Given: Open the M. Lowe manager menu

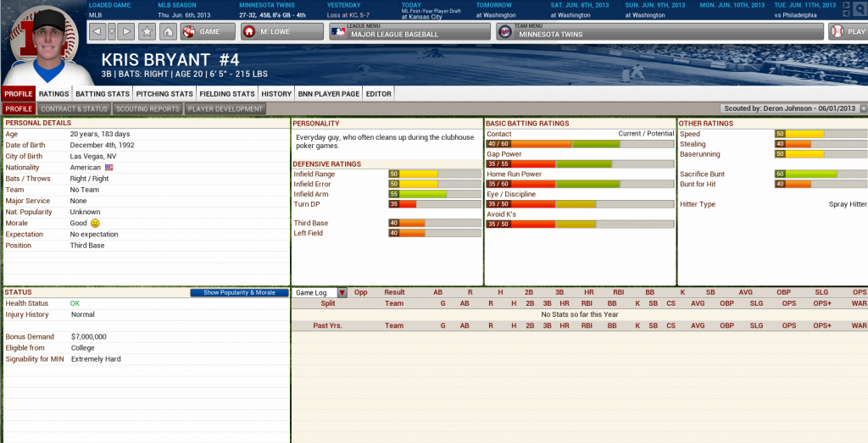Looking at the screenshot, I should point(281,31).
